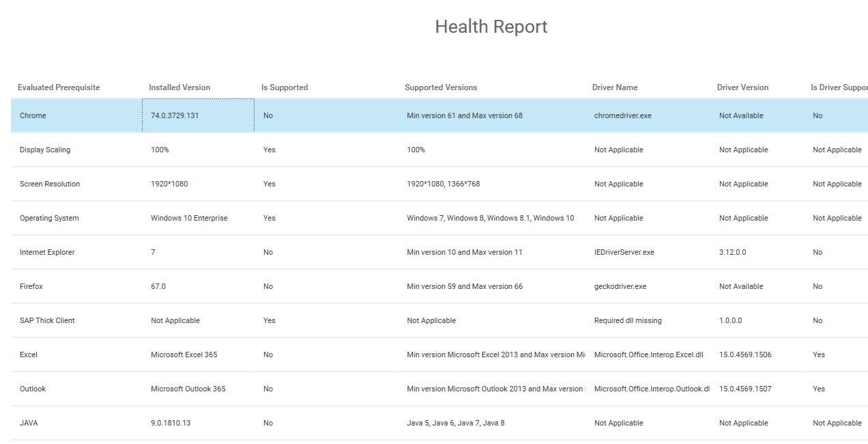Viewport: 868px width, 444px height.
Task: Select Operating System's driver name "Not Applicable"
Action: click(x=619, y=218)
